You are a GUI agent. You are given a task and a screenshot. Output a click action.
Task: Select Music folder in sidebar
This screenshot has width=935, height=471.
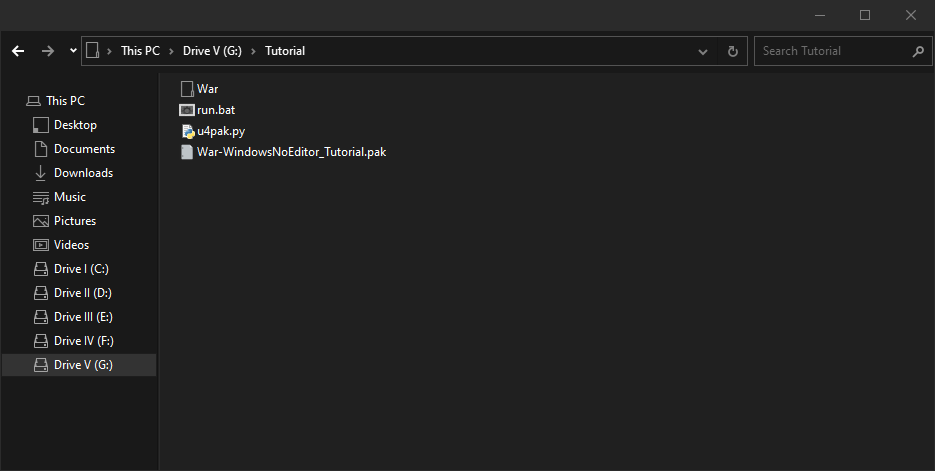[x=69, y=197]
